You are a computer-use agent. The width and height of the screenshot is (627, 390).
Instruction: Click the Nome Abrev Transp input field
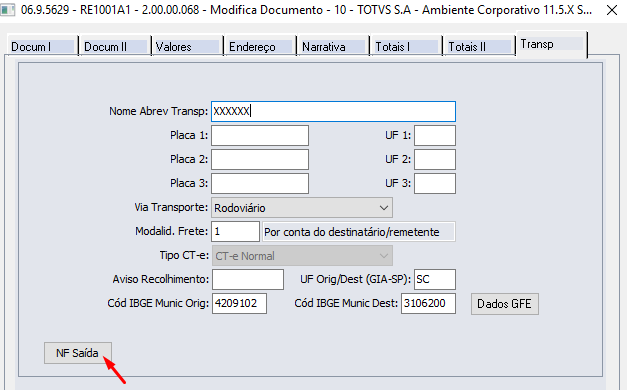tap(333, 111)
